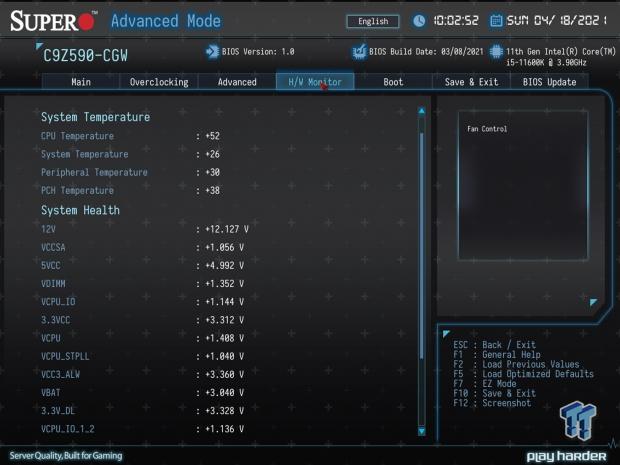Open the Advanced tab
Screen dimensions: 620x465
pyautogui.click(x=237, y=82)
